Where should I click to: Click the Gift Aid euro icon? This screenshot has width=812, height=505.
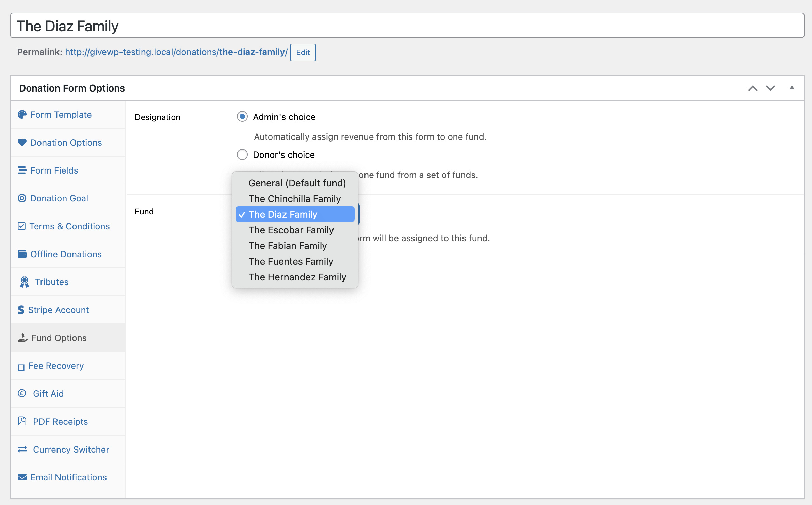pos(22,394)
